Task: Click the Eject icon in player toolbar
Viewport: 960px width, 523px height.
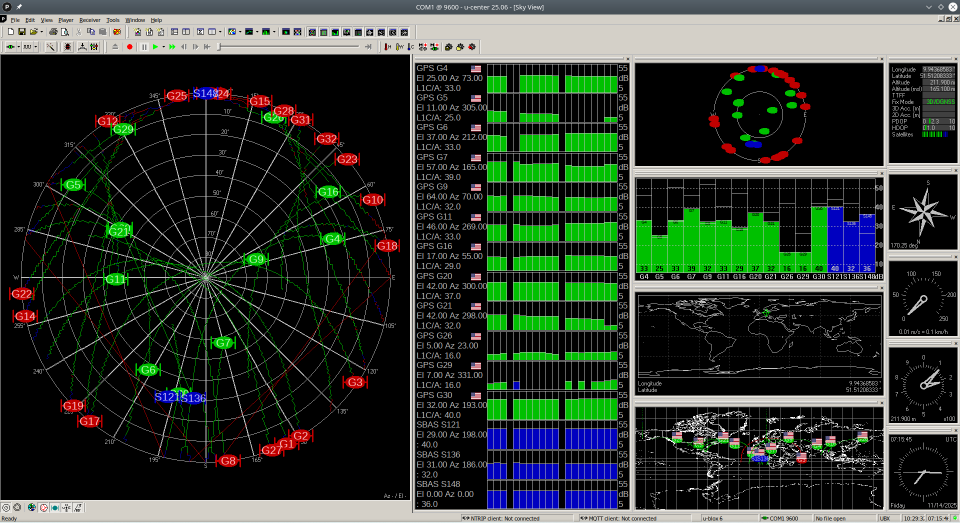Action: point(116,46)
